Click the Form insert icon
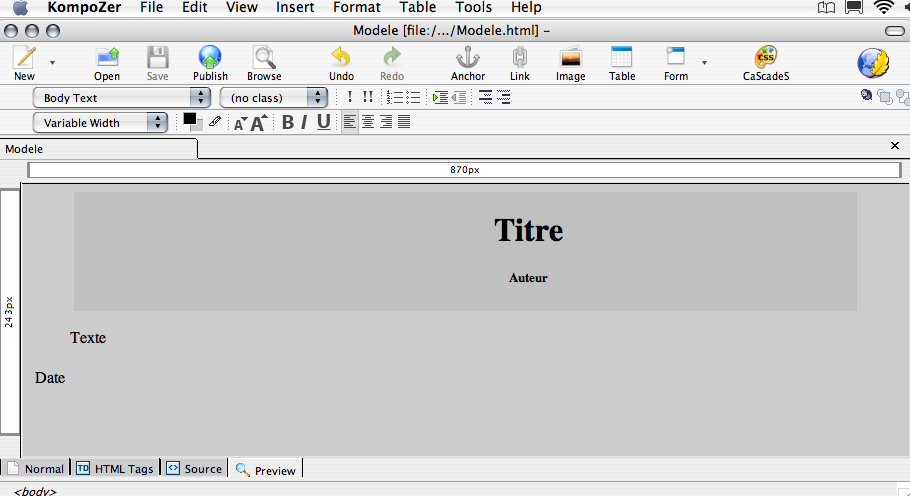Screen dimensions: 910x496 (x=676, y=57)
